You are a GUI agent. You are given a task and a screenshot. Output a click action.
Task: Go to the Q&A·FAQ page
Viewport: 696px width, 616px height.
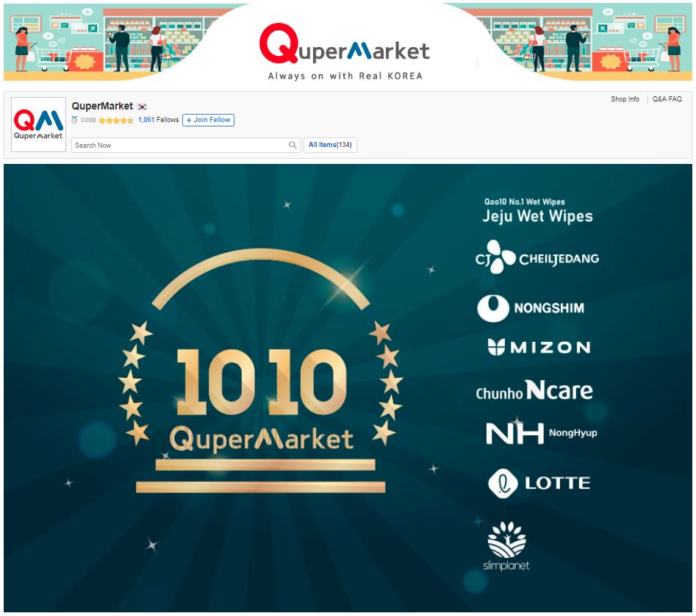pos(667,99)
